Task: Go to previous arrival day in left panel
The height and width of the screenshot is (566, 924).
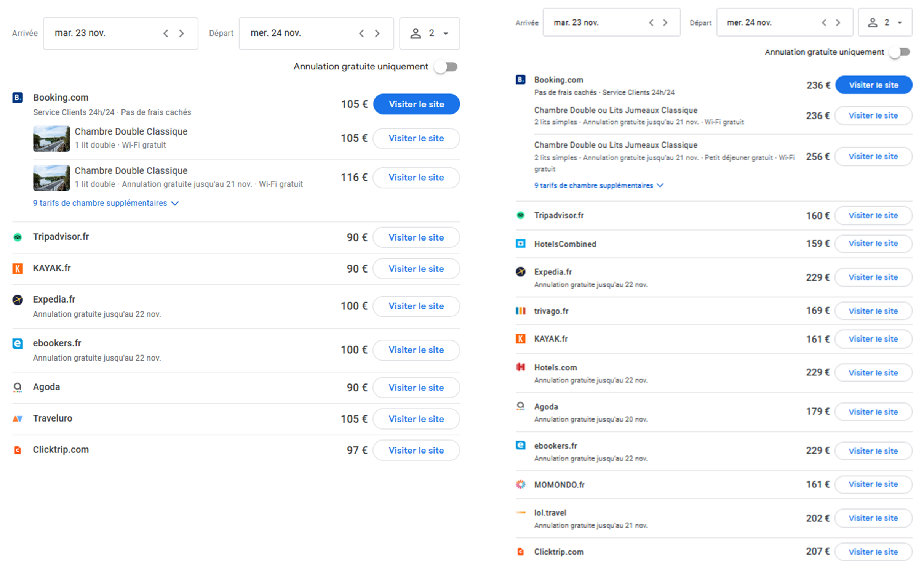Action: (166, 34)
